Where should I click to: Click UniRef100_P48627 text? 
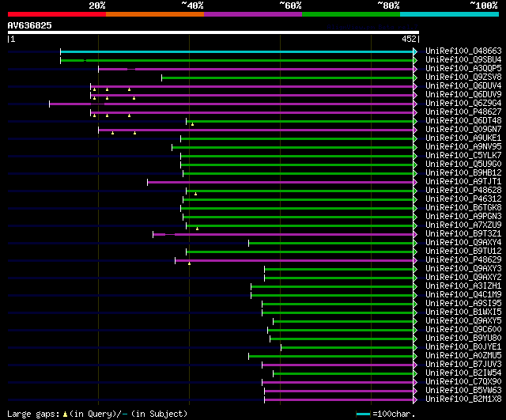[463, 112]
